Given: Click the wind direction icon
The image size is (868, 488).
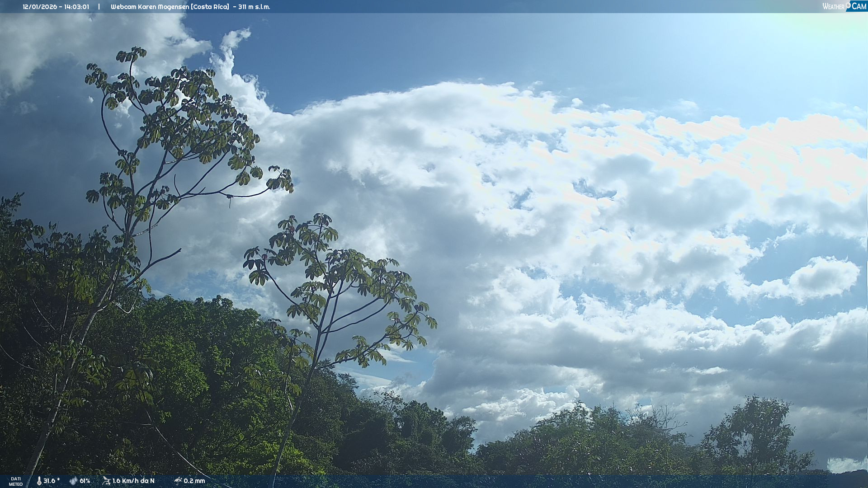Looking at the screenshot, I should click(106, 481).
